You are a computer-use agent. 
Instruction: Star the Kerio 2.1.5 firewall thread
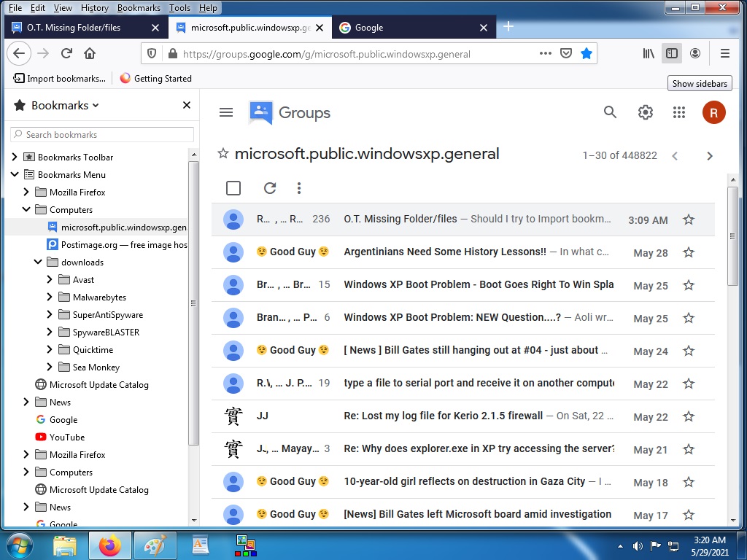click(x=689, y=416)
